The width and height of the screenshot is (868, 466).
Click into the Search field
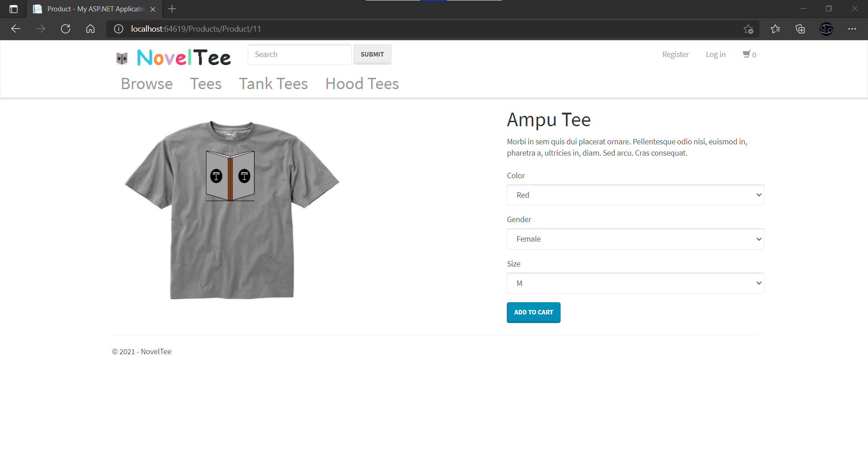click(x=300, y=54)
